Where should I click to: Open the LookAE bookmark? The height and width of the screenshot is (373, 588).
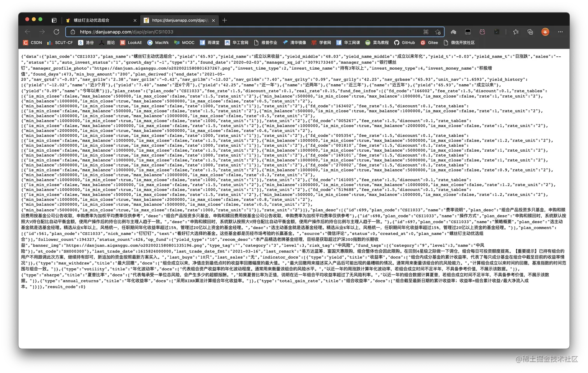131,43
